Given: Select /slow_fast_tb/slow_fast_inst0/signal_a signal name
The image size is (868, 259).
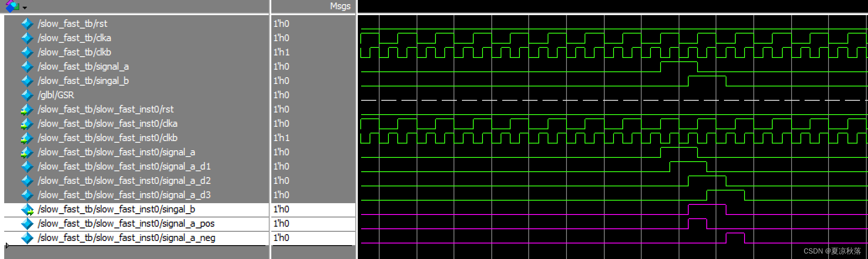Looking at the screenshot, I should click(116, 152).
